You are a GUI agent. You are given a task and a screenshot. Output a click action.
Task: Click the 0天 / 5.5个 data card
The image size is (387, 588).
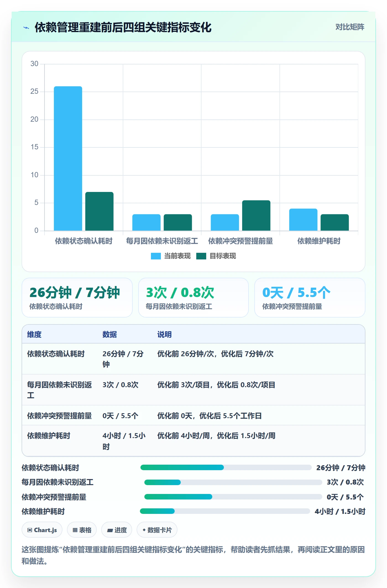(x=310, y=298)
